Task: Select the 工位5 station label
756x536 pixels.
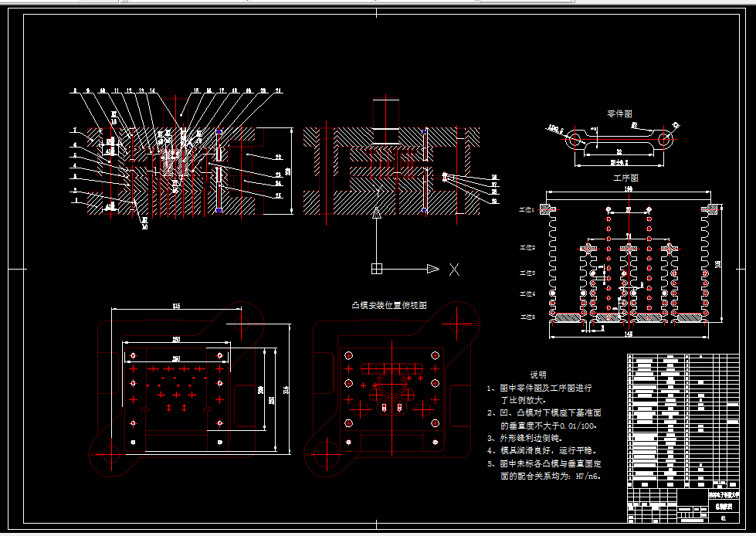Action: (527, 317)
